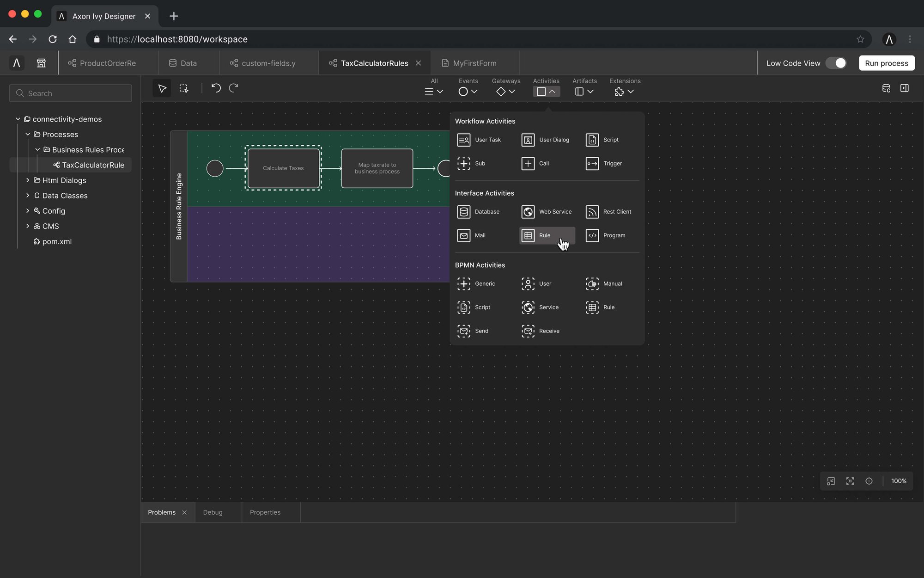Open the Artifacts dropdown
The height and width of the screenshot is (578, 924).
pos(584,92)
